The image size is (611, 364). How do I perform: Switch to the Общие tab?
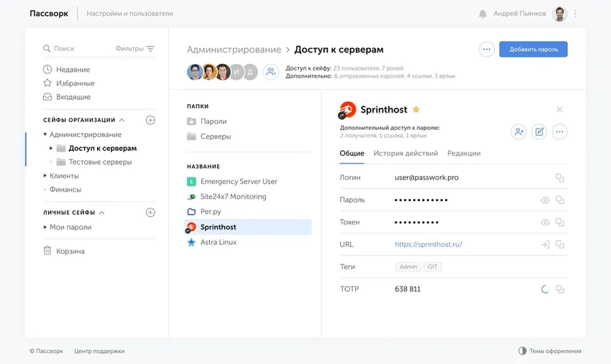[352, 154]
